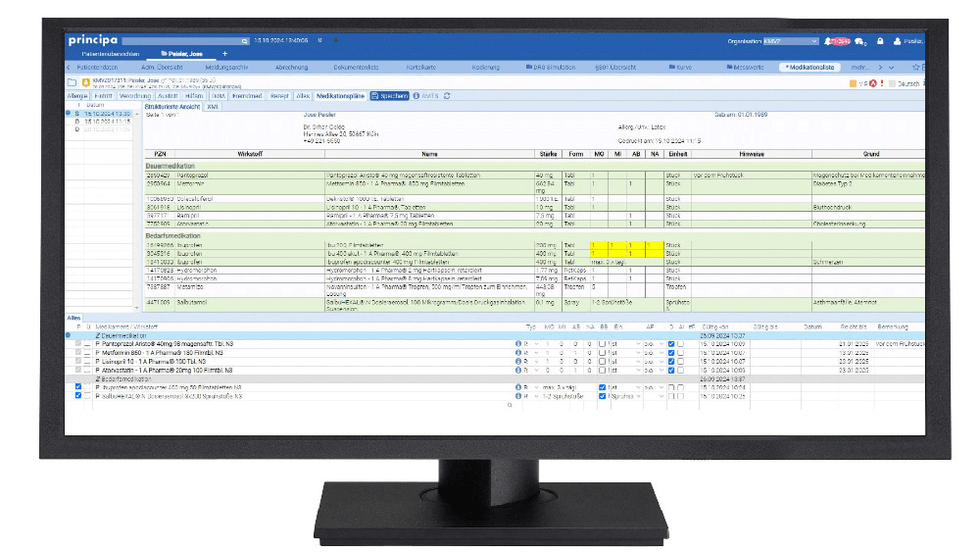Viewport: 980px width, 552px height.
Task: Open the notifications bell icon
Action: pos(829,41)
